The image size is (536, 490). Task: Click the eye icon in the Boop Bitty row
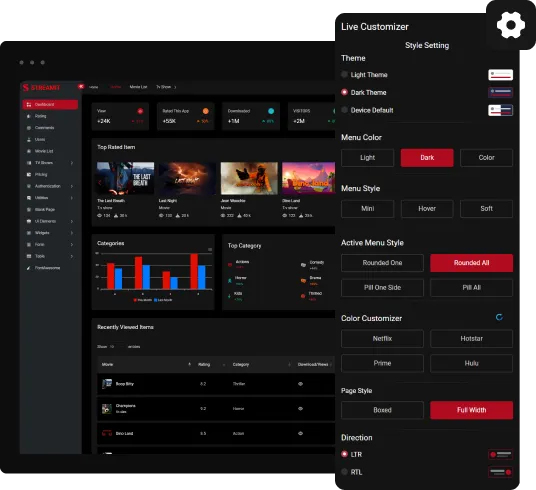click(x=300, y=384)
